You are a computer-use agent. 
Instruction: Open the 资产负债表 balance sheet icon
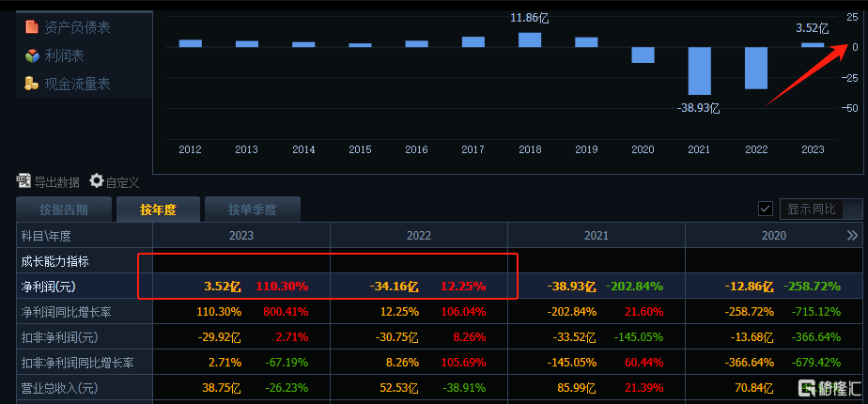[31, 27]
